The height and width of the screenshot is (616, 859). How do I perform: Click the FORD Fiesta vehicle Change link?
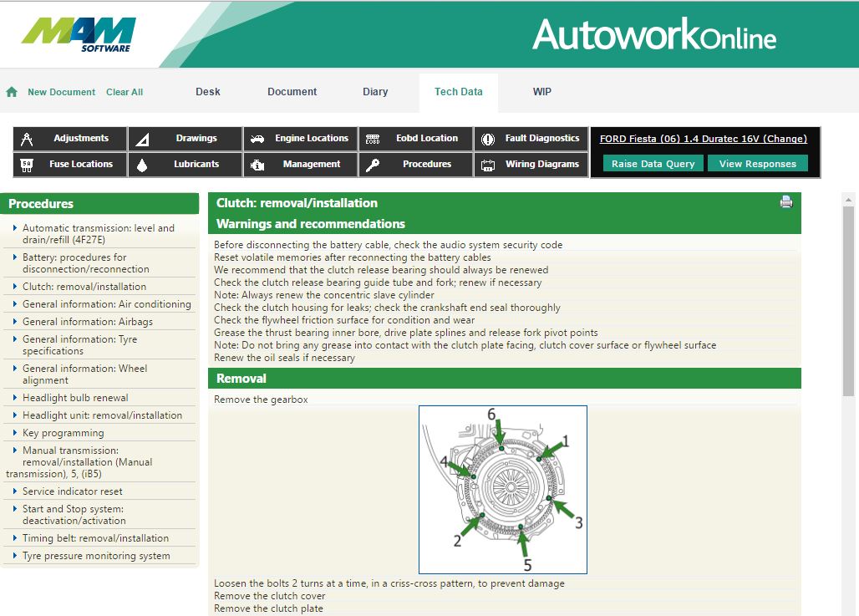coord(703,139)
